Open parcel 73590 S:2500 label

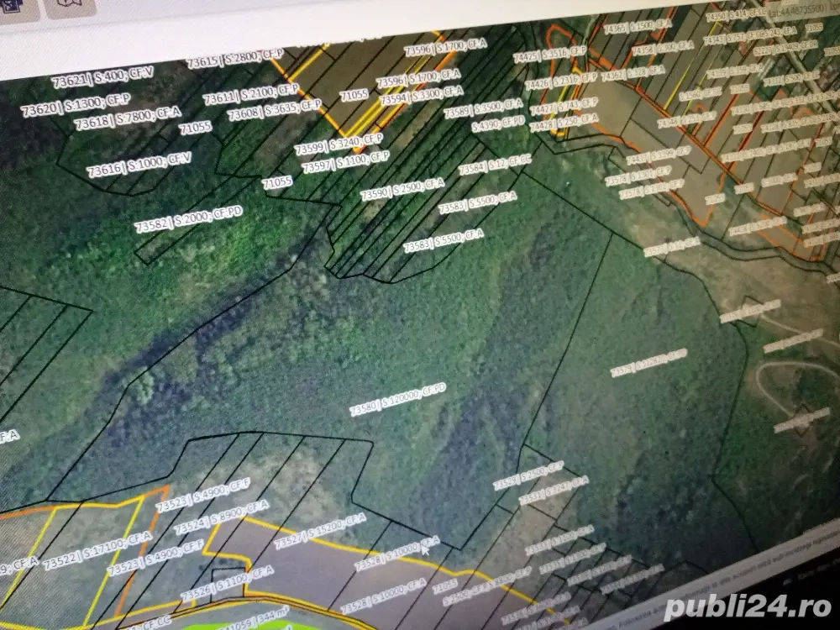click(402, 188)
